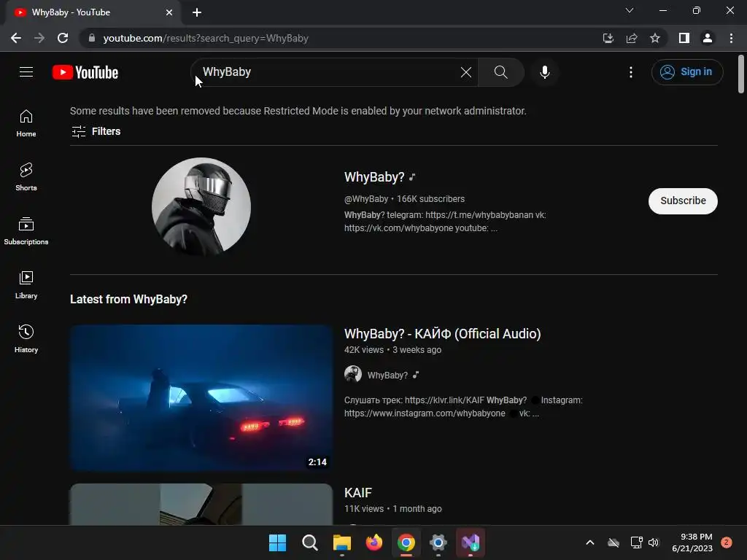The width and height of the screenshot is (747, 560).
Task: Click the browser forward arrow
Action: pos(39,38)
